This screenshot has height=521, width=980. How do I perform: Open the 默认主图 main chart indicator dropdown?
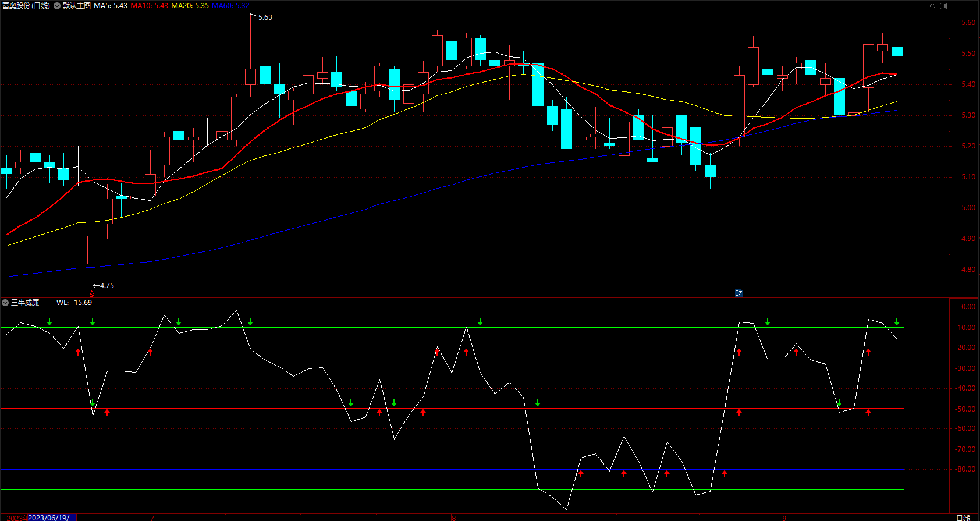pyautogui.click(x=57, y=6)
